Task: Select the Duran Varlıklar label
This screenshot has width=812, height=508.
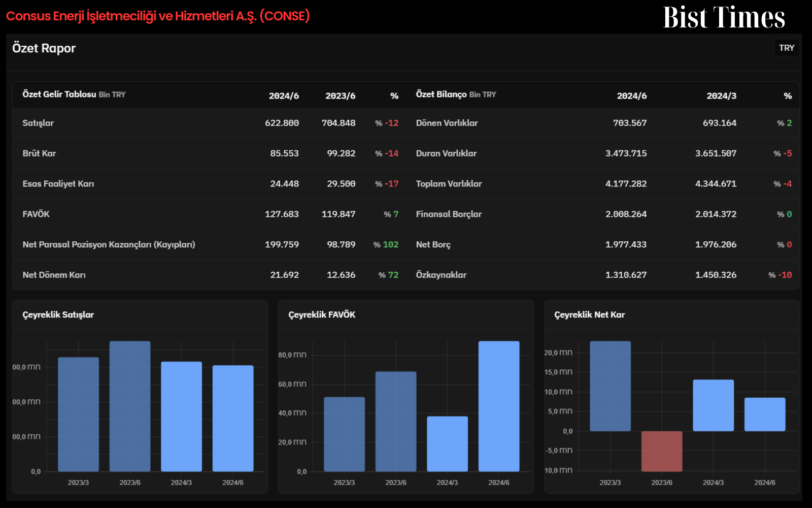Action: (x=446, y=153)
